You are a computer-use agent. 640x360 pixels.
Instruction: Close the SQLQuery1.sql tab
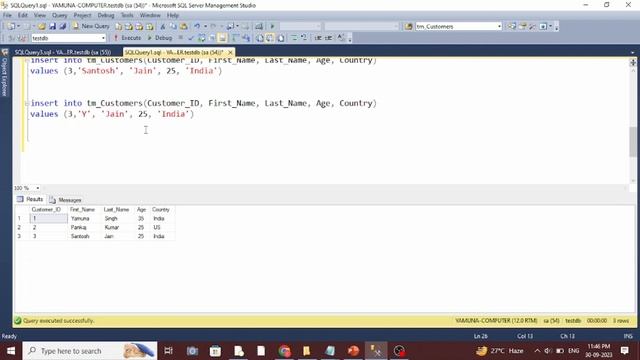(x=230, y=52)
